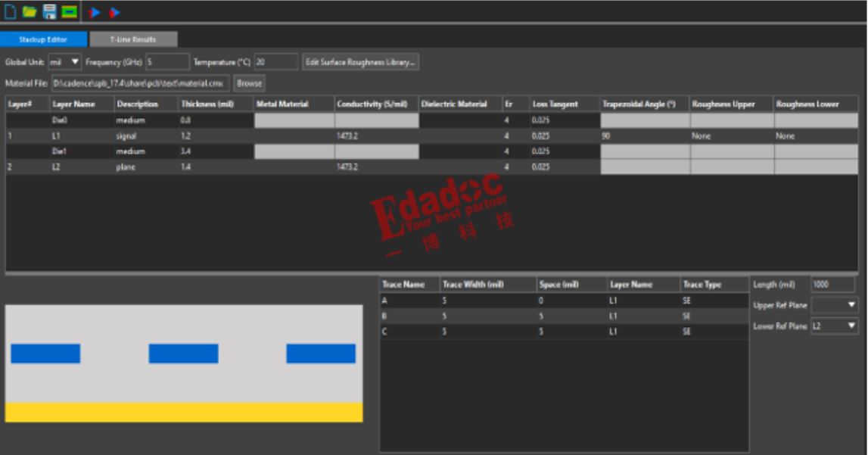The width and height of the screenshot is (868, 455).
Task: Save using the floppy disk icon
Action: click(x=49, y=12)
